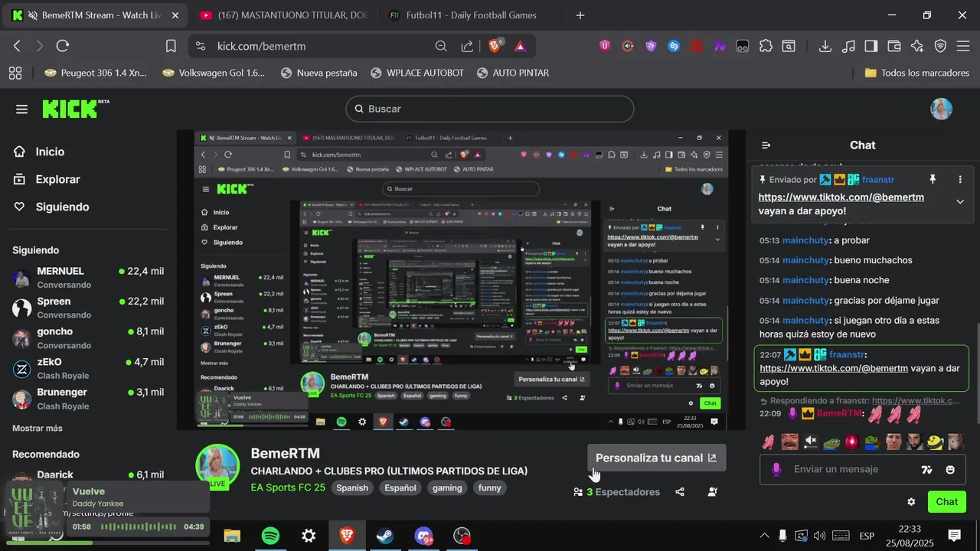Click the zoom magnifier in address bar
Image resolution: width=980 pixels, height=551 pixels.
tap(441, 46)
